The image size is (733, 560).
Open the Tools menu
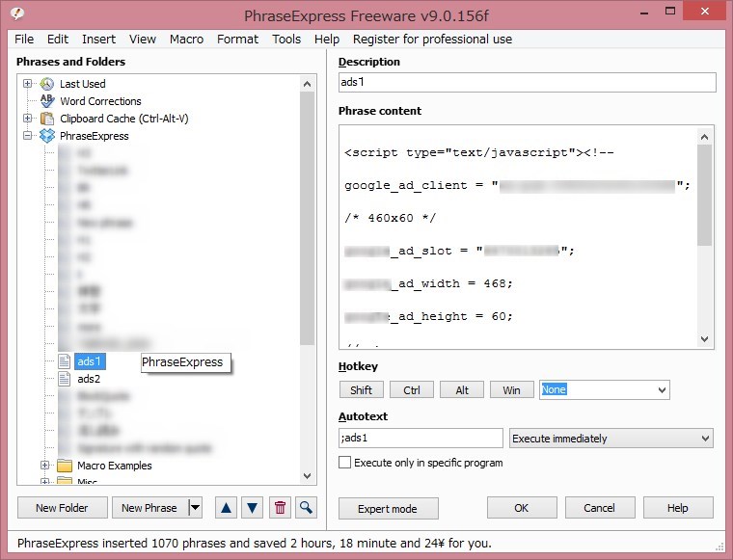(286, 40)
